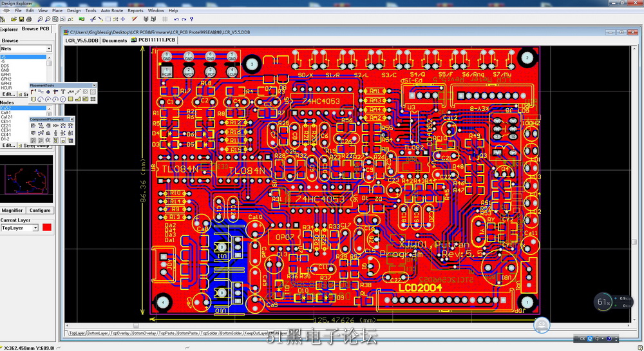644x351 pixels.
Task: Open the Current Layer TopLayer dropdown
Action: (x=35, y=228)
